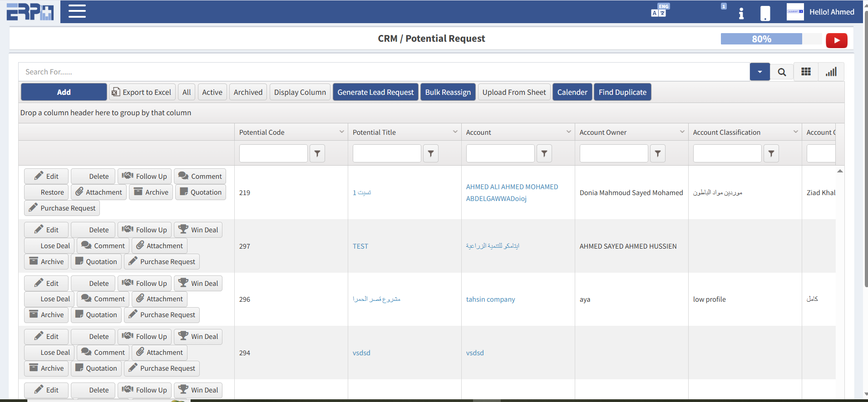Open the Account Classification column menu chevron

coord(795,132)
